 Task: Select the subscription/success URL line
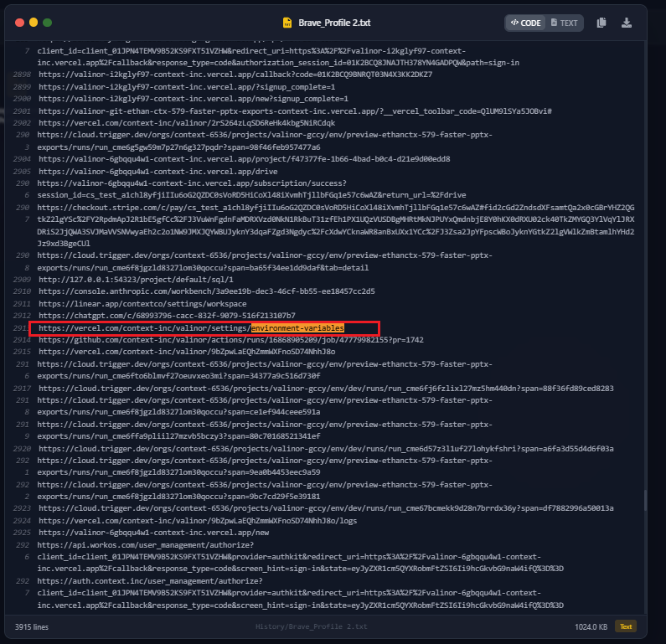192,183
